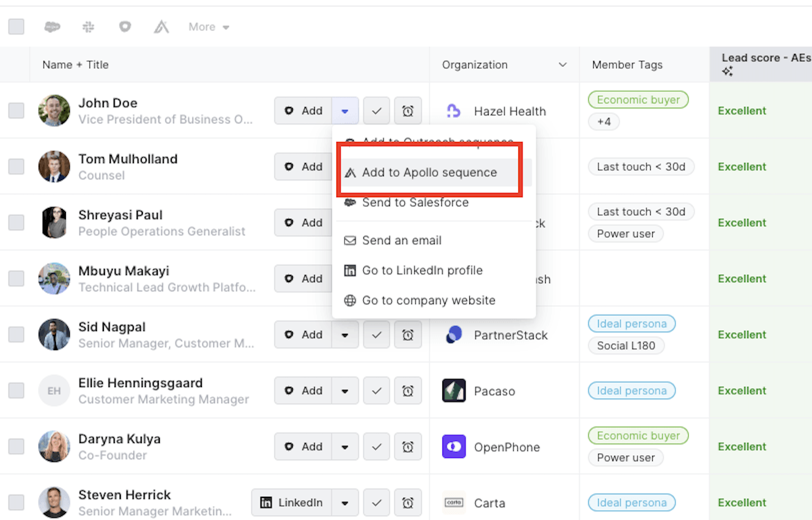Toggle the select-all checkbox in toolbar

click(16, 26)
